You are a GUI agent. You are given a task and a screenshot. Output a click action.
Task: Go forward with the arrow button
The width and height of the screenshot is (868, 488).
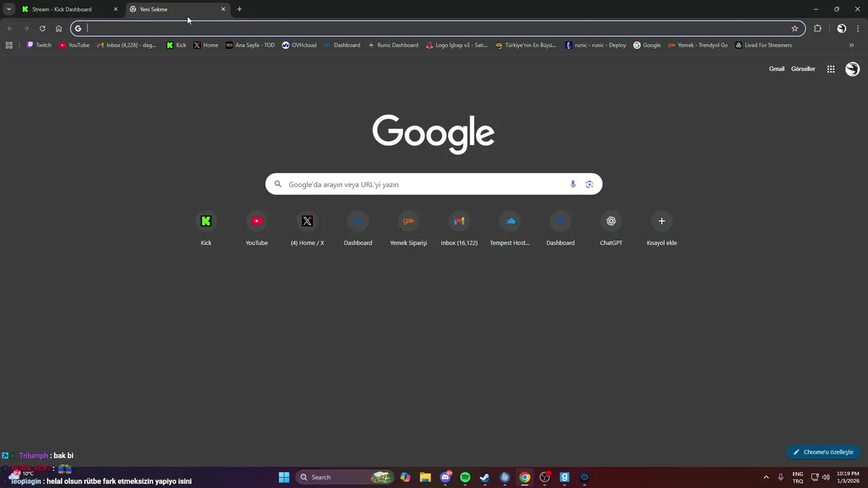pyautogui.click(x=26, y=28)
